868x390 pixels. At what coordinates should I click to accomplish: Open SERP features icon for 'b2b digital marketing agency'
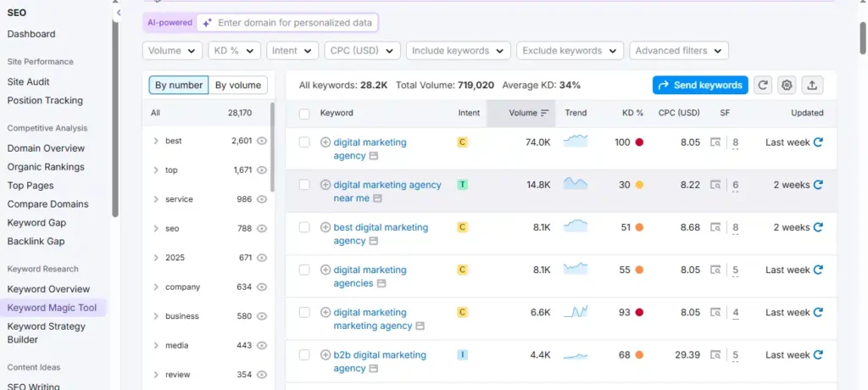pos(716,355)
